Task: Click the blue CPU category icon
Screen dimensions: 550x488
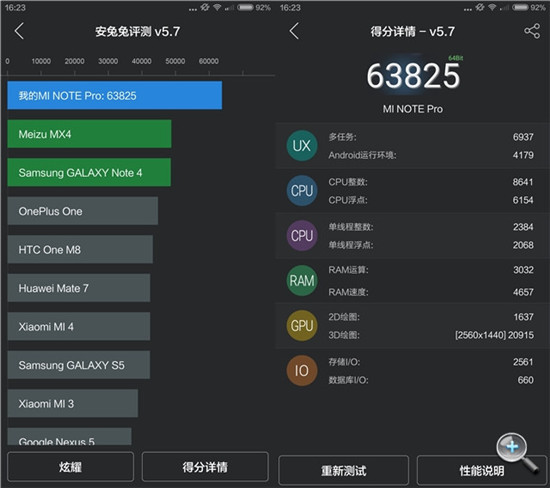Action: 302,190
